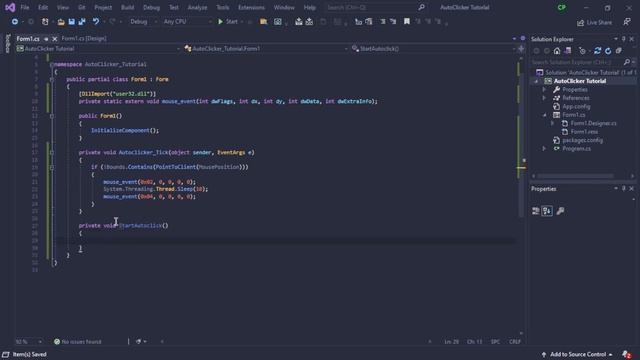The image size is (640, 360).
Task: Expand the Properties node in Solution Explorer
Action: click(x=544, y=89)
